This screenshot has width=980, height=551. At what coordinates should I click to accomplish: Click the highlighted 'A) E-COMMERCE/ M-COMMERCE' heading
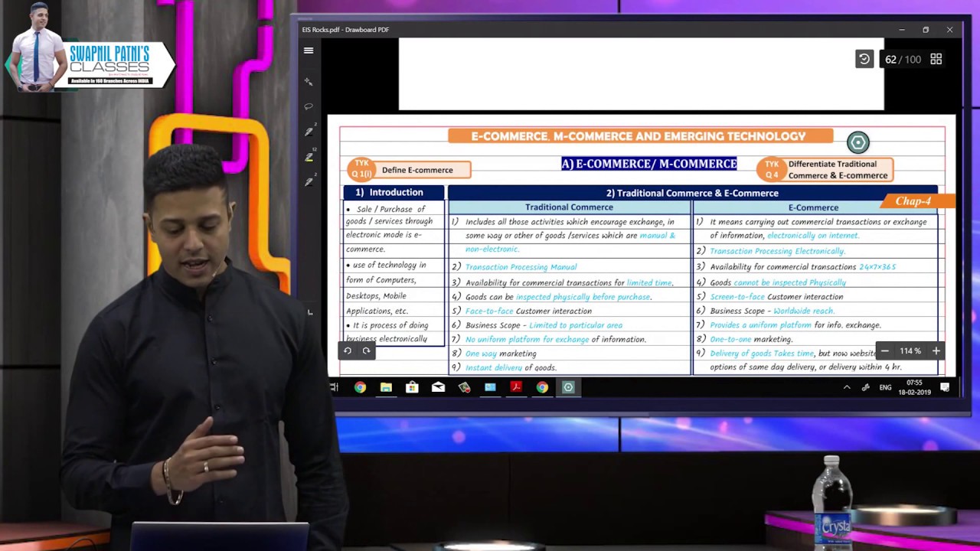649,164
